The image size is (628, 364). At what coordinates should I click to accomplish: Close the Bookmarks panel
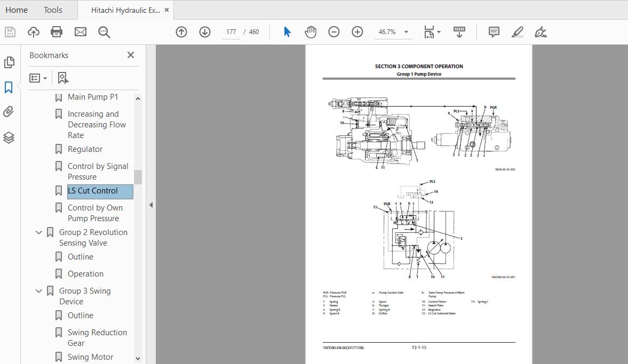(131, 55)
